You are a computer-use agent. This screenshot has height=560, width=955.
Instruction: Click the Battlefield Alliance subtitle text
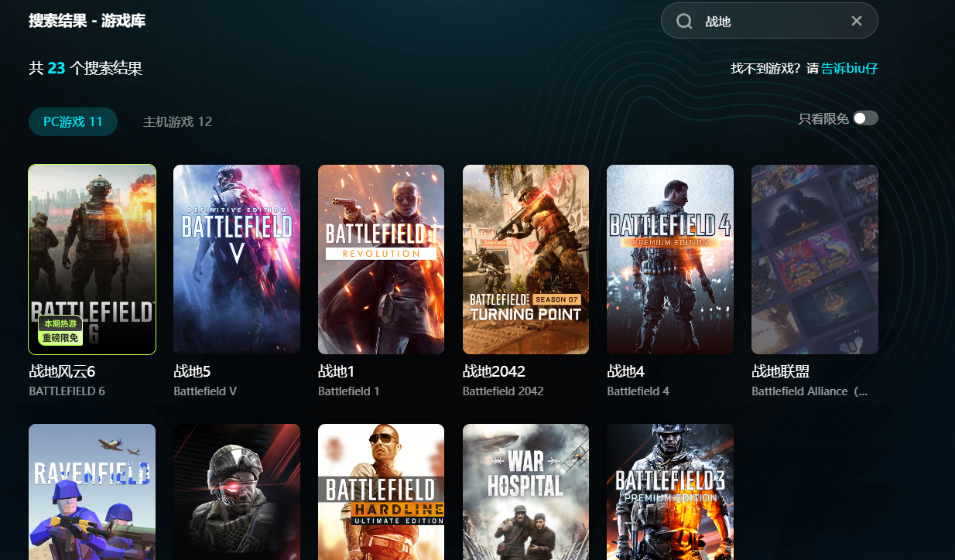tap(810, 391)
